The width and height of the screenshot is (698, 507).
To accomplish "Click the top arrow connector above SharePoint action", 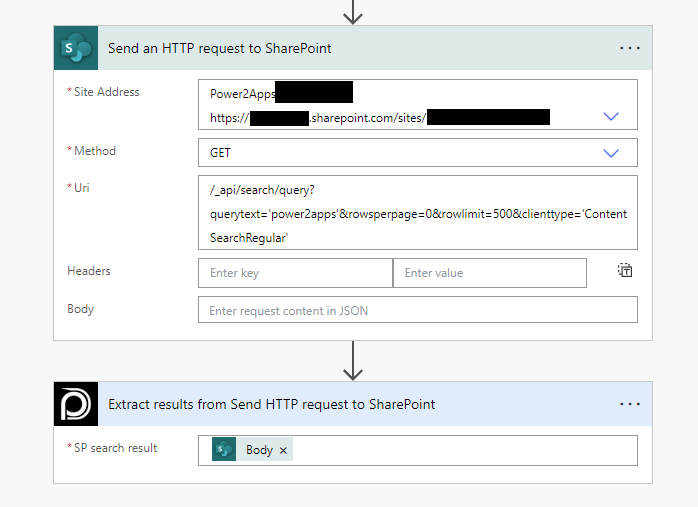I will coord(352,12).
